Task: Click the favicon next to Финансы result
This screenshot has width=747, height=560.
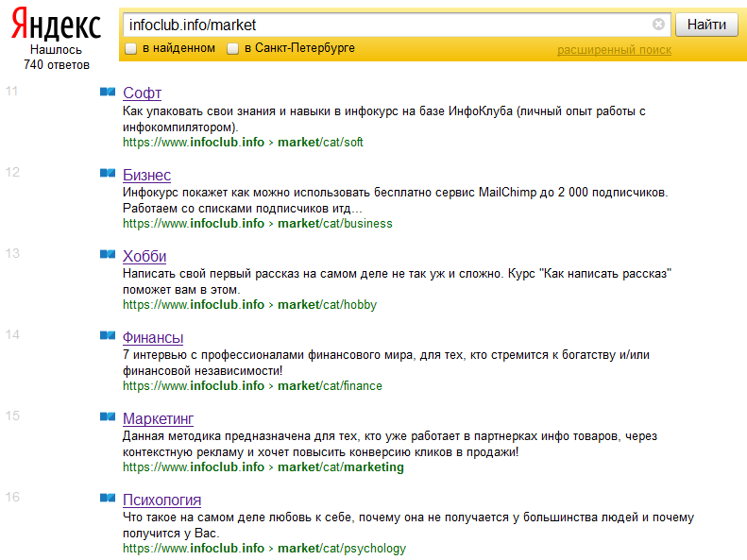Action: point(108,335)
